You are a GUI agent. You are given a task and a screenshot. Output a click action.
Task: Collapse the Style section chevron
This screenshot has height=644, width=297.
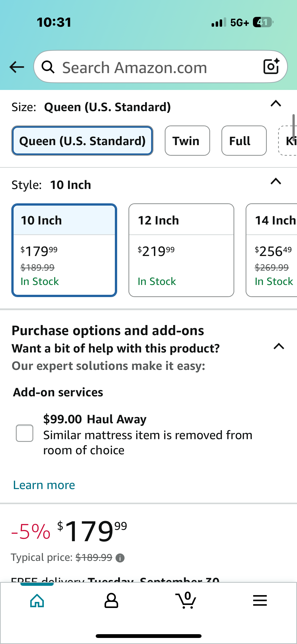(276, 181)
